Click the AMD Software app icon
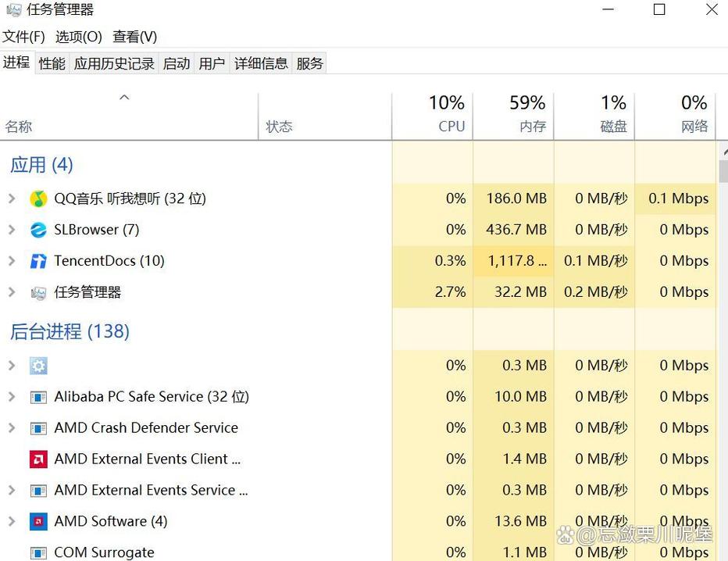 [x=38, y=521]
